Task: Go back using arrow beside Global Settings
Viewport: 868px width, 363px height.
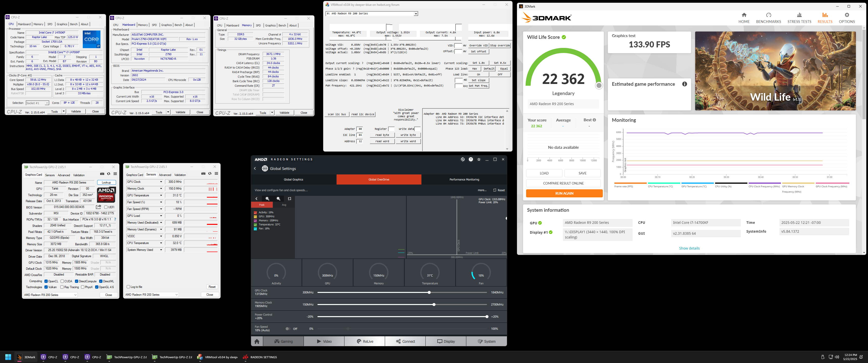Action: pyautogui.click(x=255, y=168)
